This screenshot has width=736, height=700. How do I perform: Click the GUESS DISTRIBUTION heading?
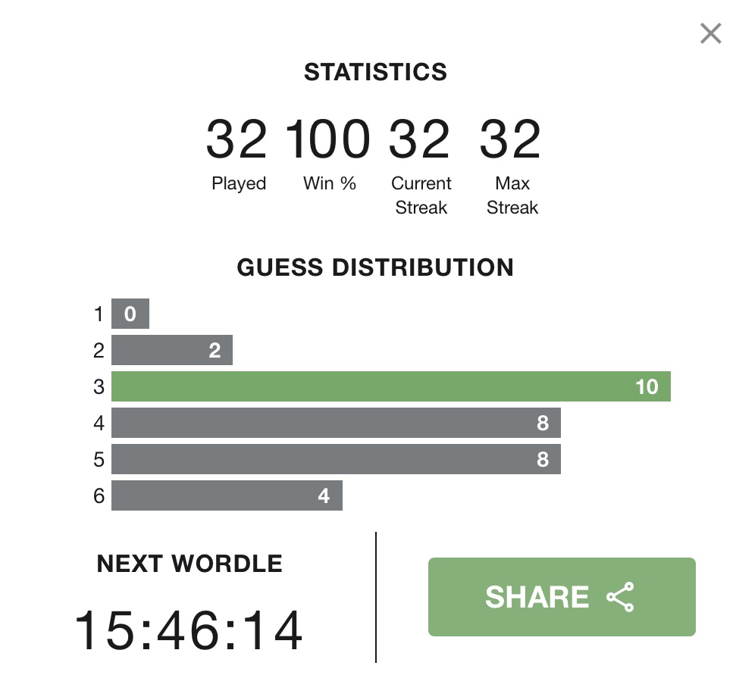375,267
